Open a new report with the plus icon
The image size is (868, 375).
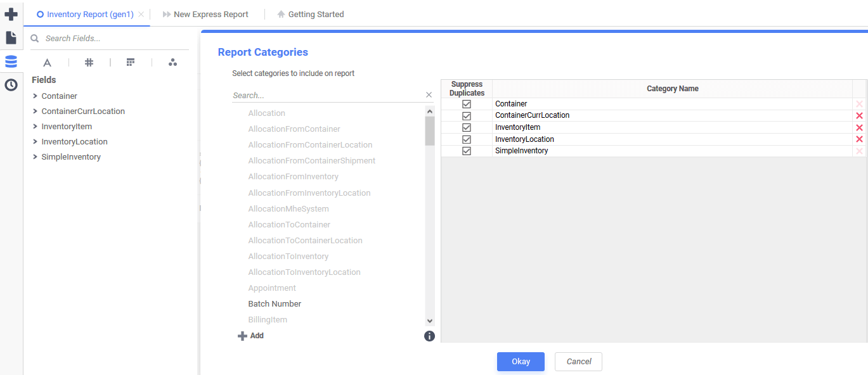(x=11, y=13)
